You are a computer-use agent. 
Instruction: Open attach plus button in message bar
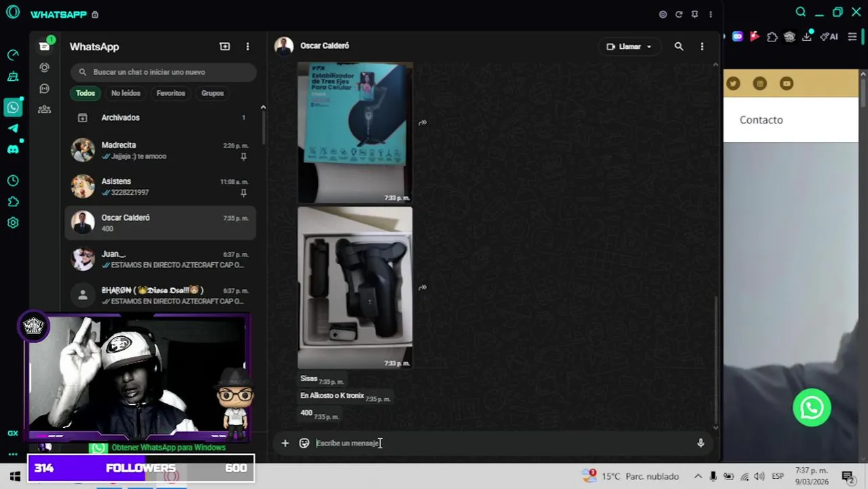[285, 443]
